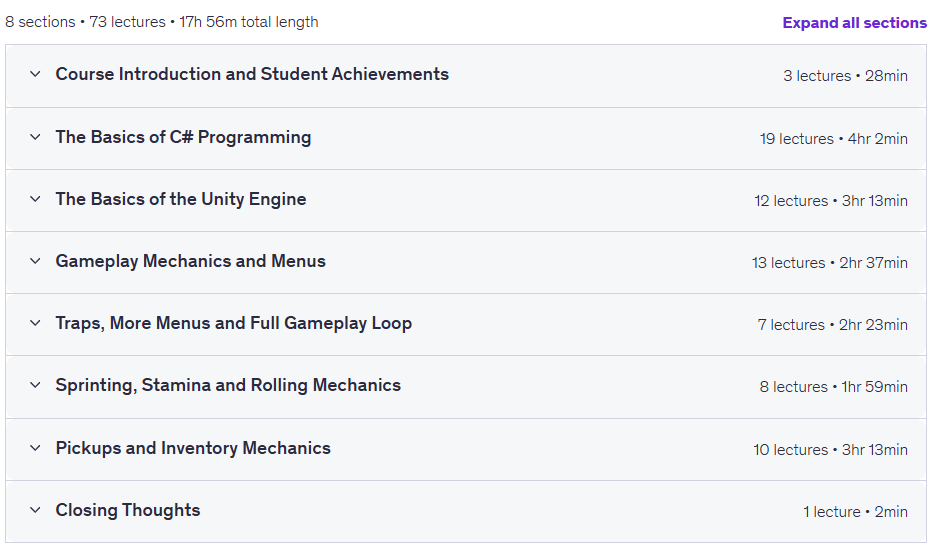
Task: Click '8 lectures • 1hr 59min' text
Action: coord(833,387)
